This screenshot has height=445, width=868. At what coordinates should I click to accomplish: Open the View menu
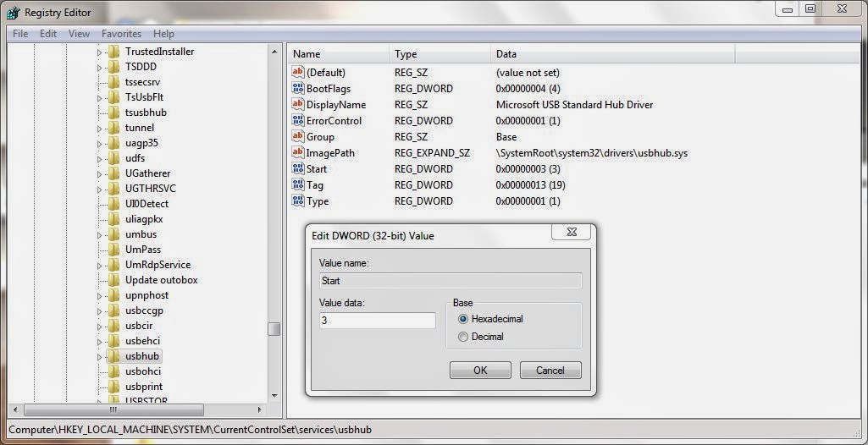pos(79,34)
